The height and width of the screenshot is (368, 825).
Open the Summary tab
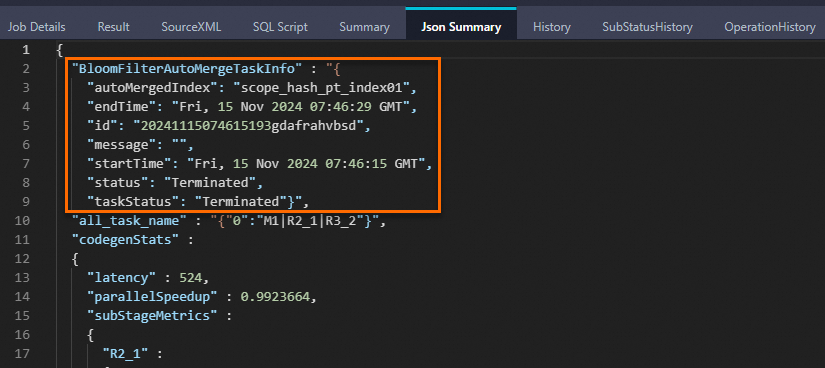pyautogui.click(x=364, y=27)
